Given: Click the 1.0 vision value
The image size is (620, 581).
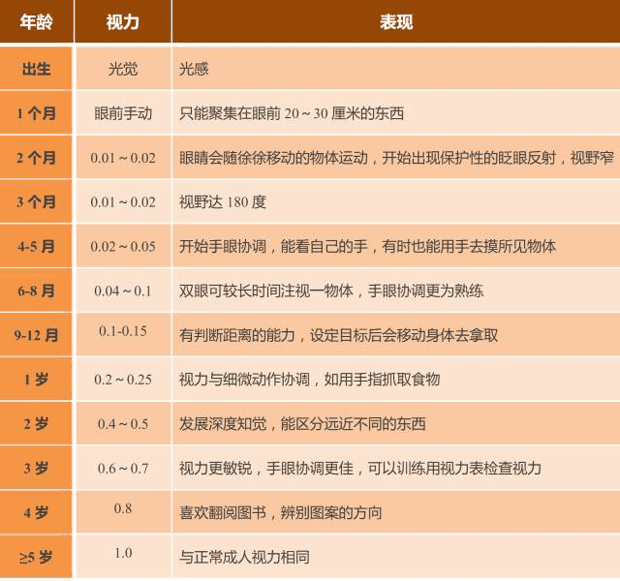Looking at the screenshot, I should coord(123,553).
